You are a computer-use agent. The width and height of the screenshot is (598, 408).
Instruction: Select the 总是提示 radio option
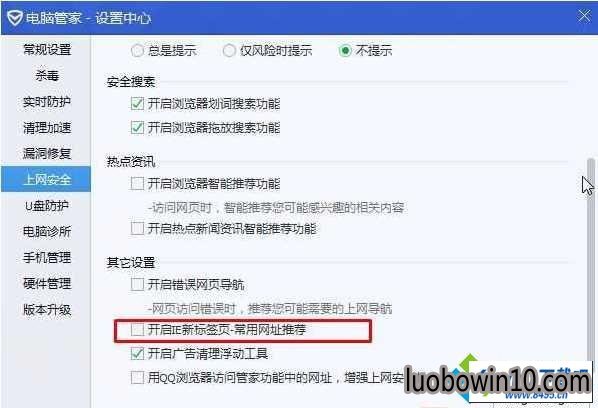click(137, 50)
